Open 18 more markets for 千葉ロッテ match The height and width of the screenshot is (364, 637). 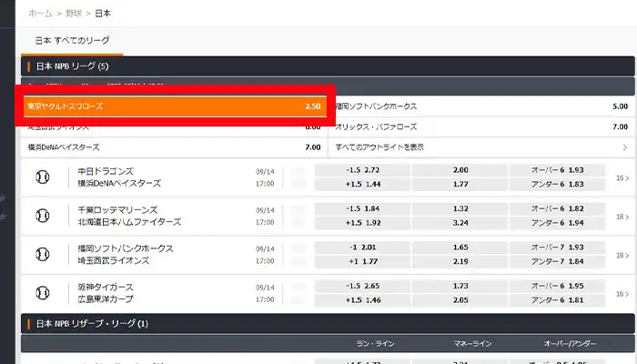[622, 217]
